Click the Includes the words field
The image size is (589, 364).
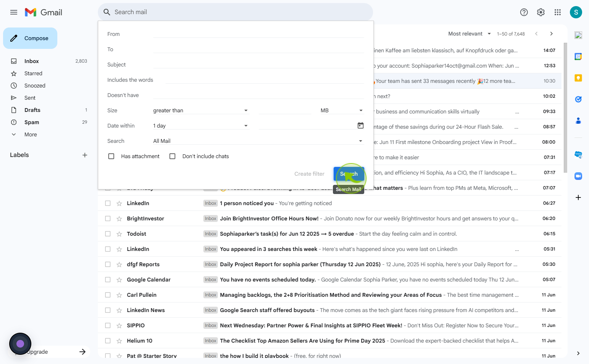pyautogui.click(x=264, y=80)
